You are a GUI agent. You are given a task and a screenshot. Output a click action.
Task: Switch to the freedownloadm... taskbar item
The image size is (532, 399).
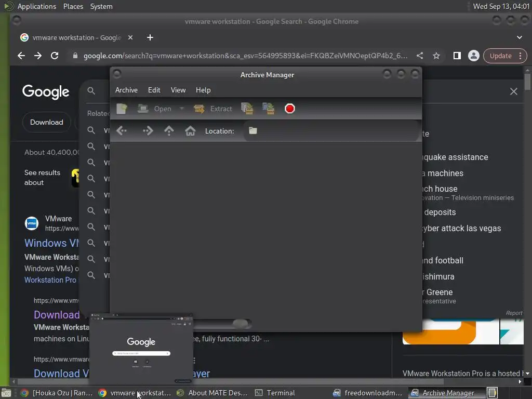pos(368,393)
